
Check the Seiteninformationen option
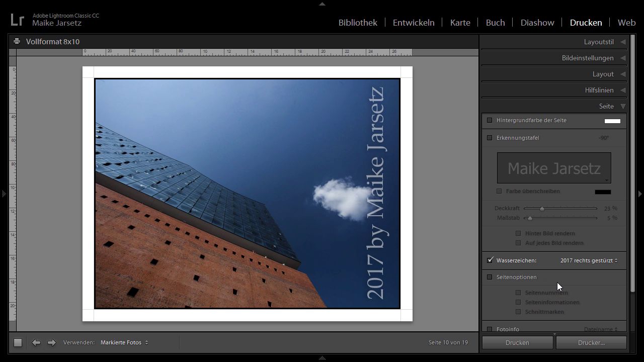click(518, 302)
